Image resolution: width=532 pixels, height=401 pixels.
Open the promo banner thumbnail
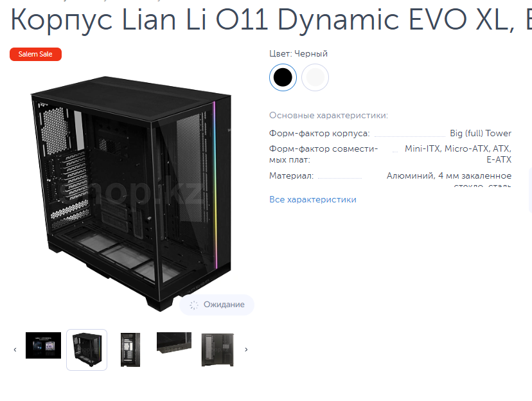point(44,345)
